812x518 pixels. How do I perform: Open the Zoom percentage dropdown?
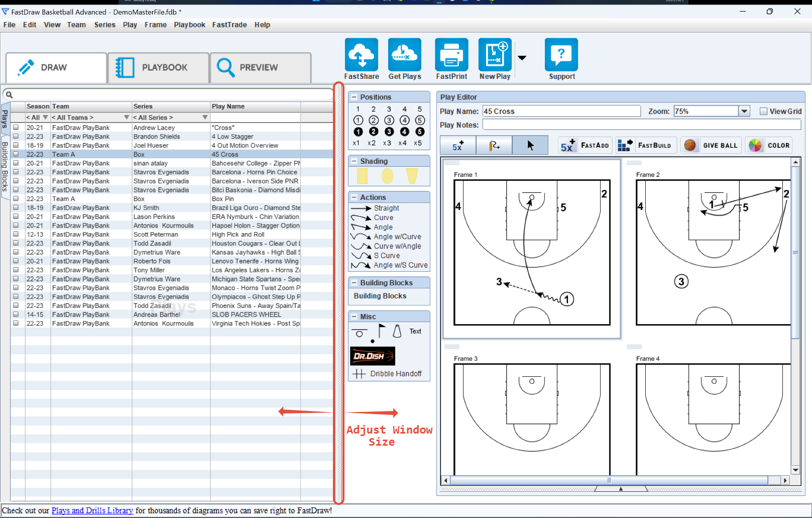click(x=744, y=112)
